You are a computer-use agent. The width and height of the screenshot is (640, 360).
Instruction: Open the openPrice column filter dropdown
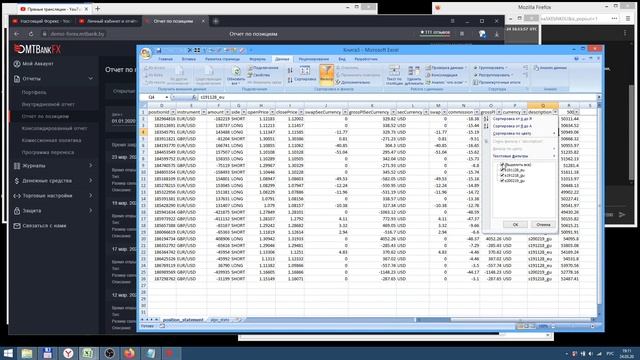[x=272, y=112]
